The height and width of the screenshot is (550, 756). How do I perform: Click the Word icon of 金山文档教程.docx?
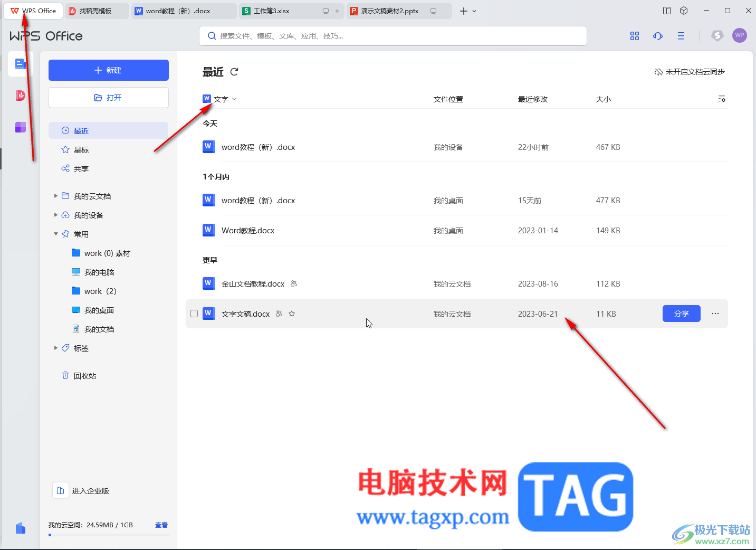(x=208, y=283)
